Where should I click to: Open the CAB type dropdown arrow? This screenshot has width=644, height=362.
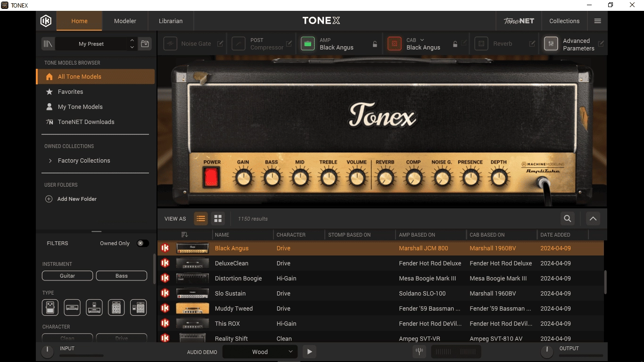tap(422, 40)
